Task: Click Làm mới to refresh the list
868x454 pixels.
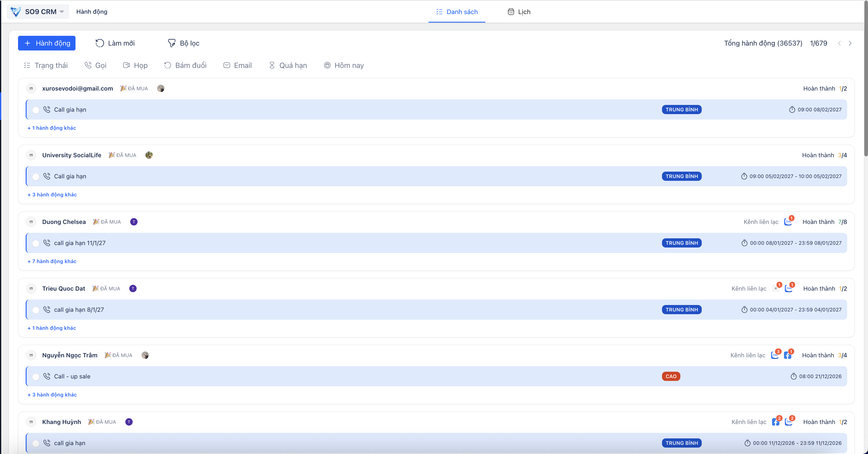Action: pyautogui.click(x=115, y=43)
